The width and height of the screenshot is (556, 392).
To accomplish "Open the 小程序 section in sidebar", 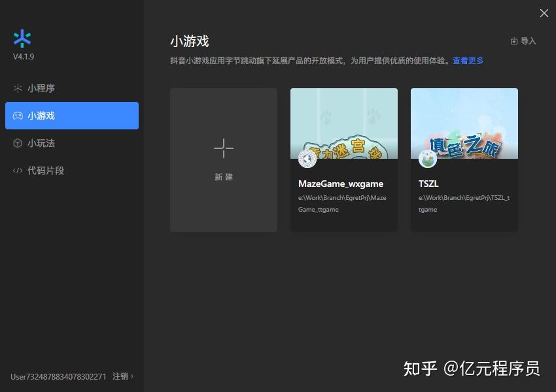I will click(x=72, y=88).
